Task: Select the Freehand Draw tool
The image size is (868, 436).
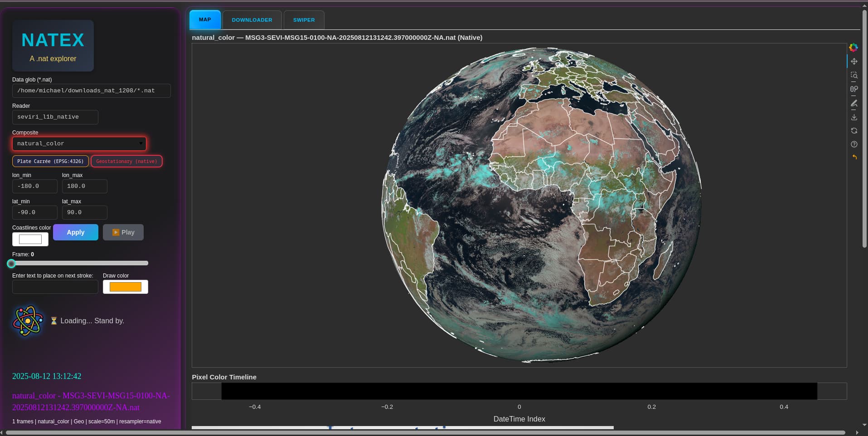Action: pyautogui.click(x=854, y=103)
